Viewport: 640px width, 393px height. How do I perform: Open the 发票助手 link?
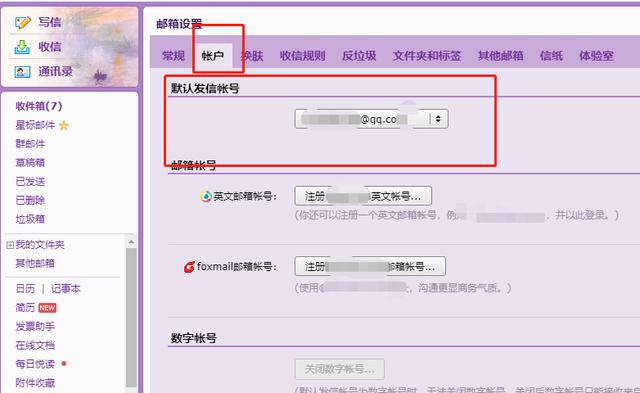pyautogui.click(x=35, y=326)
